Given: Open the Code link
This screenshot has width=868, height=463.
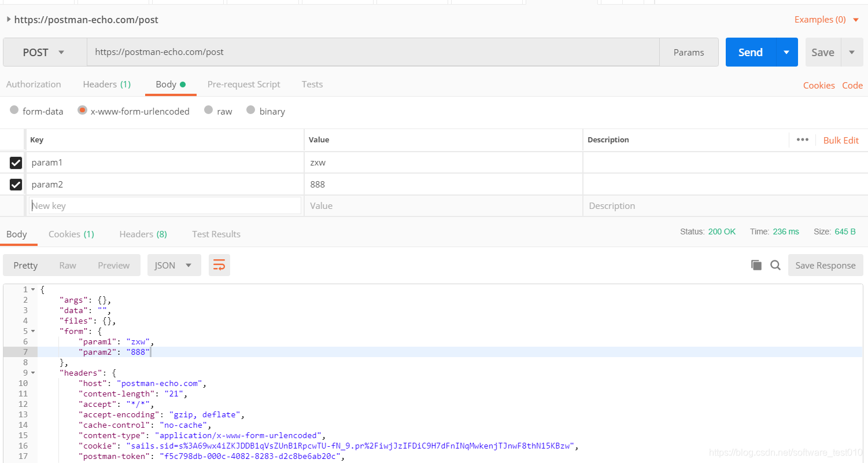Looking at the screenshot, I should click(x=852, y=85).
